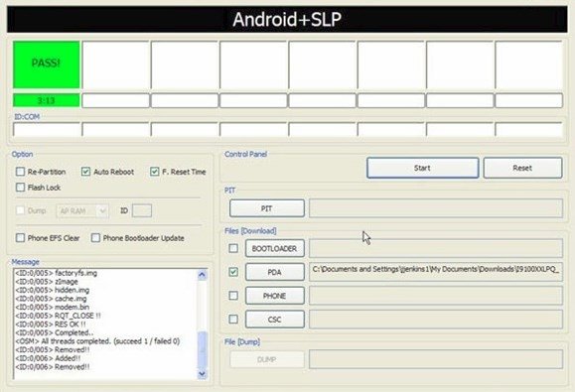
Task: Open the AP RAM dropdown
Action: tap(82, 210)
